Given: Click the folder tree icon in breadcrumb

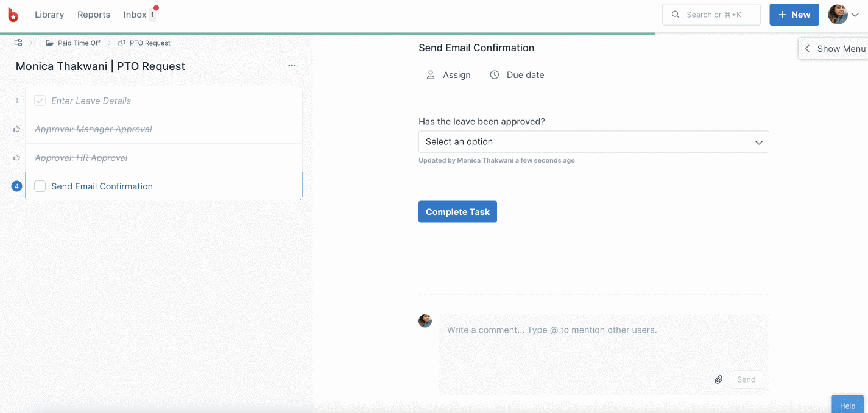Looking at the screenshot, I should [18, 43].
